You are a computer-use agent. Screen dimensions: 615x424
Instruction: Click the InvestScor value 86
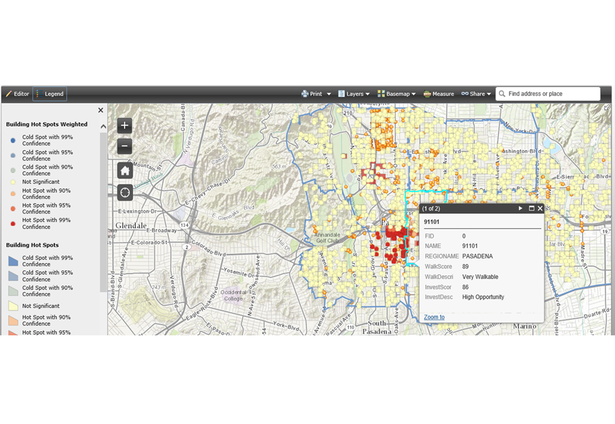(x=465, y=287)
